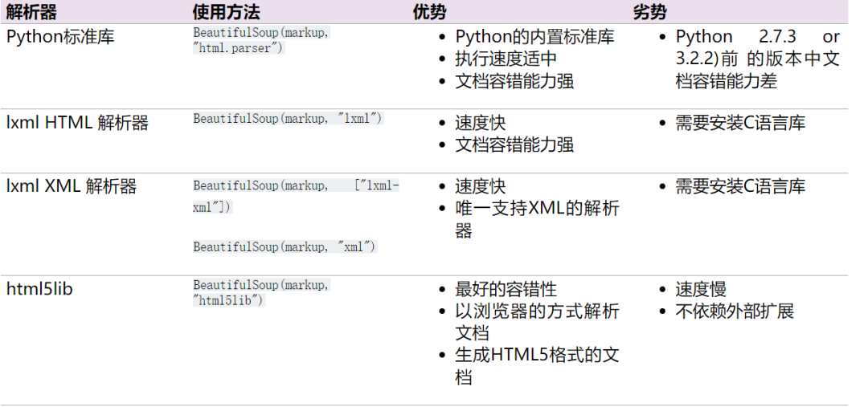
Task: Click the 解析器 column header
Action: pos(31,12)
